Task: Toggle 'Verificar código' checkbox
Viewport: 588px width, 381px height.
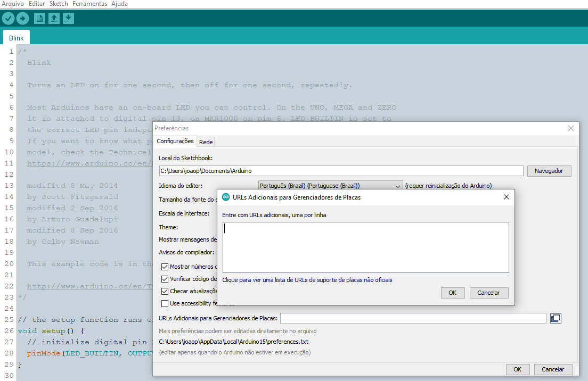Action: 165,279
